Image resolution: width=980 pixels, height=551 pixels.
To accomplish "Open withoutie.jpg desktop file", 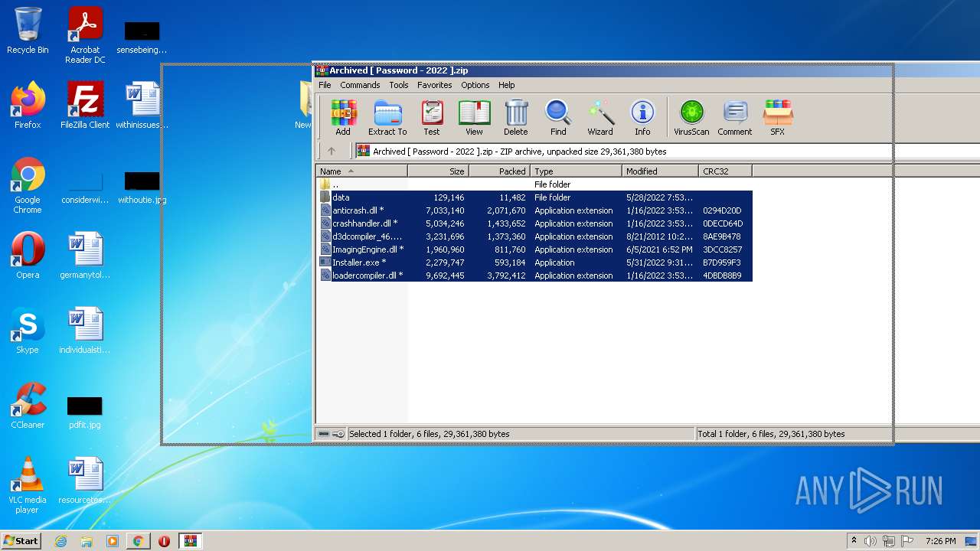I will pyautogui.click(x=142, y=187).
